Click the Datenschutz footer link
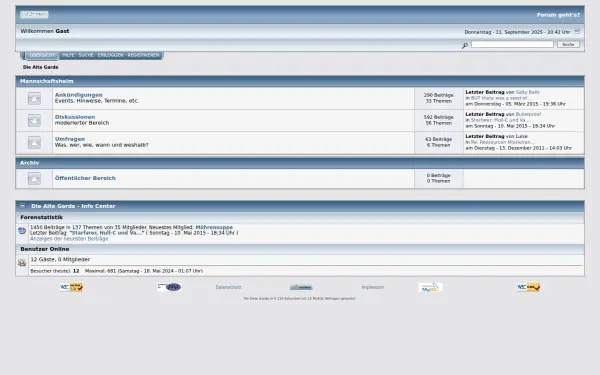This screenshot has width=600, height=375. pos(228,287)
